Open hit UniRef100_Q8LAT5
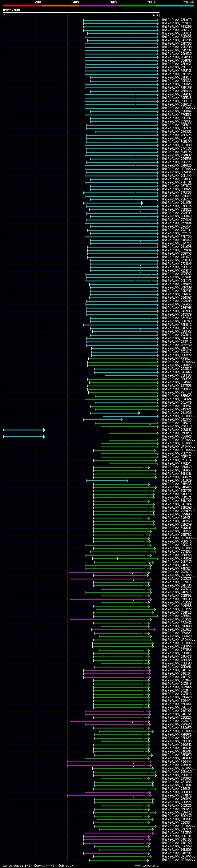This screenshot has height=868, width=197. coord(177,20)
